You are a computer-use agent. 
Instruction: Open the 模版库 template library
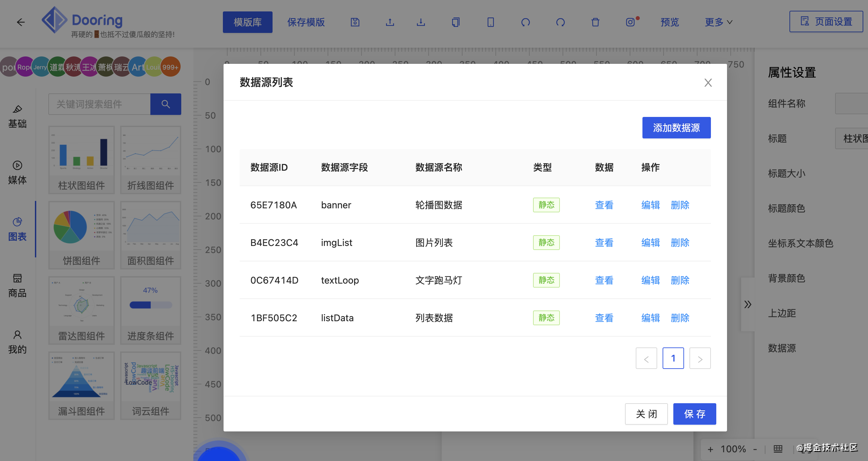click(248, 22)
